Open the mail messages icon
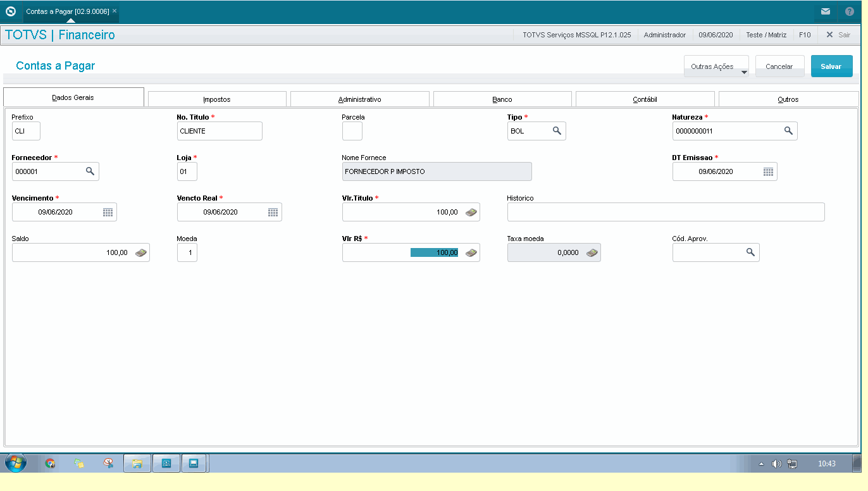This screenshot has width=868, height=491. pyautogui.click(x=826, y=11)
